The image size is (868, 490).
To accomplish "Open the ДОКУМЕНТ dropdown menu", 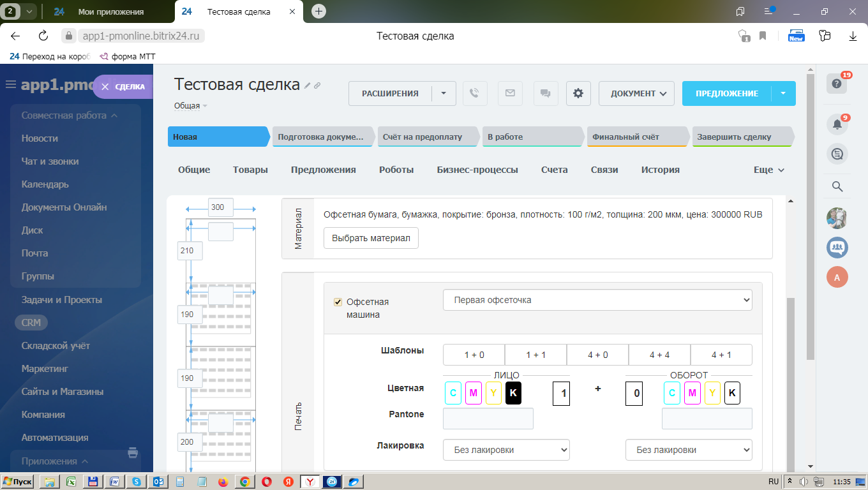I will [x=636, y=93].
